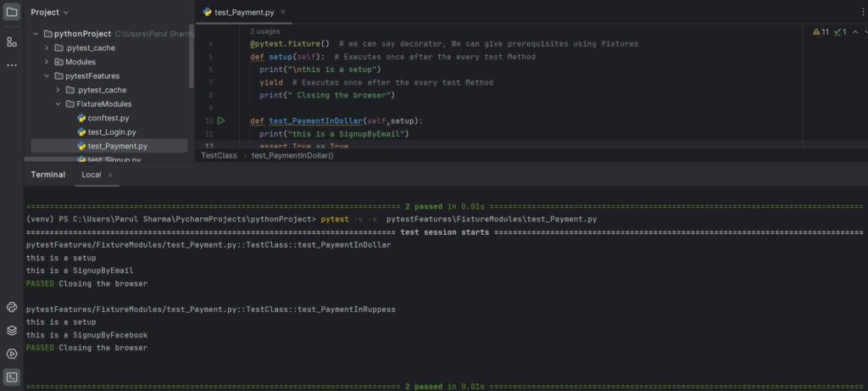Collapse the pytestFeatures folder

tap(47, 75)
